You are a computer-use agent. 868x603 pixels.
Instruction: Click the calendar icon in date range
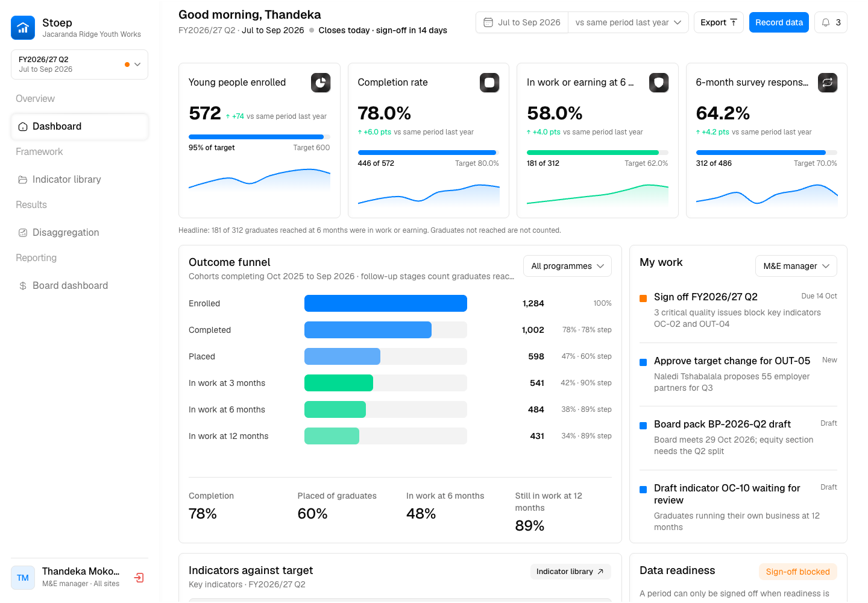488,22
